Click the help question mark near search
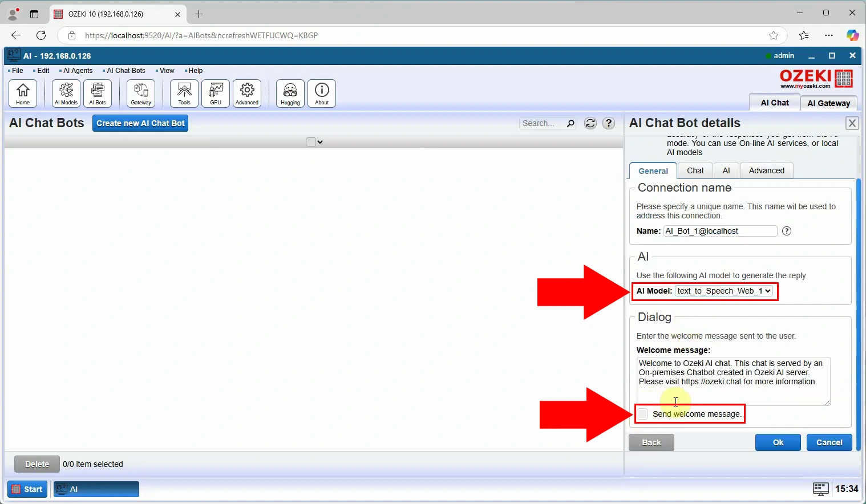This screenshot has height=504, width=866. click(609, 123)
